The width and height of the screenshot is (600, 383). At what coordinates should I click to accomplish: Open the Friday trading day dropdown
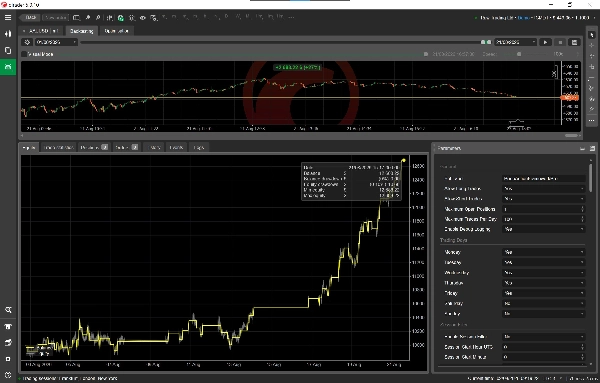pyautogui.click(x=543, y=293)
